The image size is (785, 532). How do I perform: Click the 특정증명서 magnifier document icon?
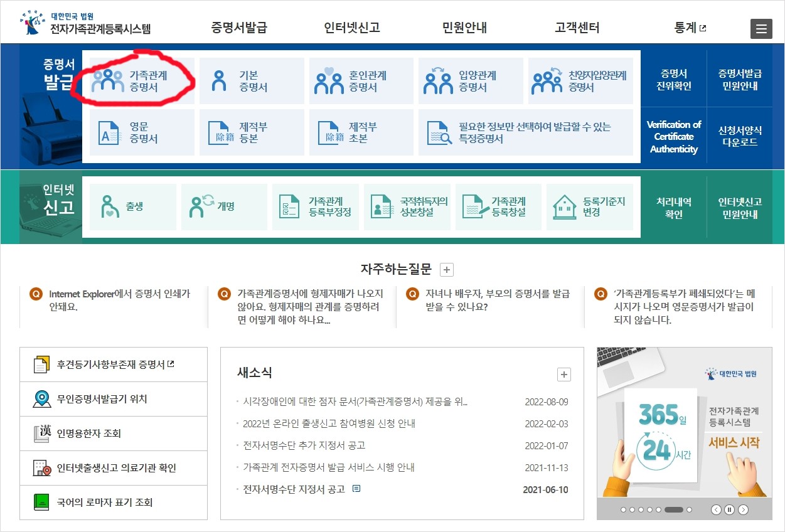pos(440,132)
